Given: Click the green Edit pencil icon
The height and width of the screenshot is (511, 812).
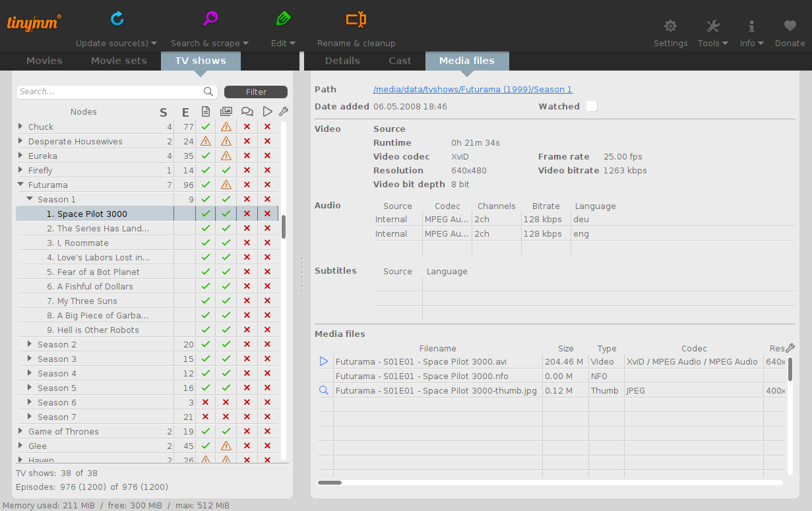Looking at the screenshot, I should (x=283, y=18).
